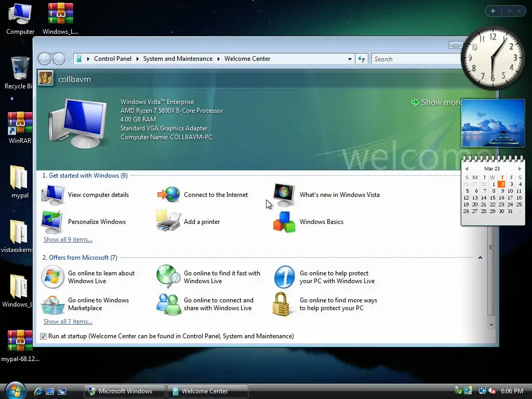Click Welcome Center breadcrumb
532x399 pixels.
pos(247,59)
